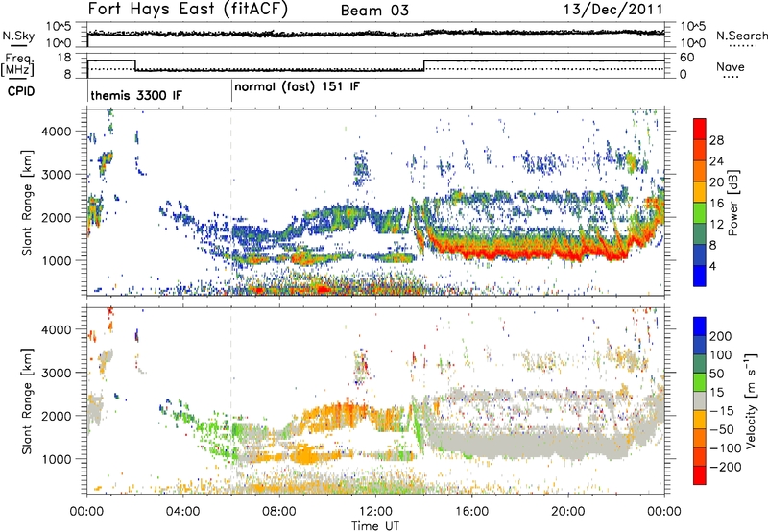Click the top blue segment of Velocity colorbar

700,326
